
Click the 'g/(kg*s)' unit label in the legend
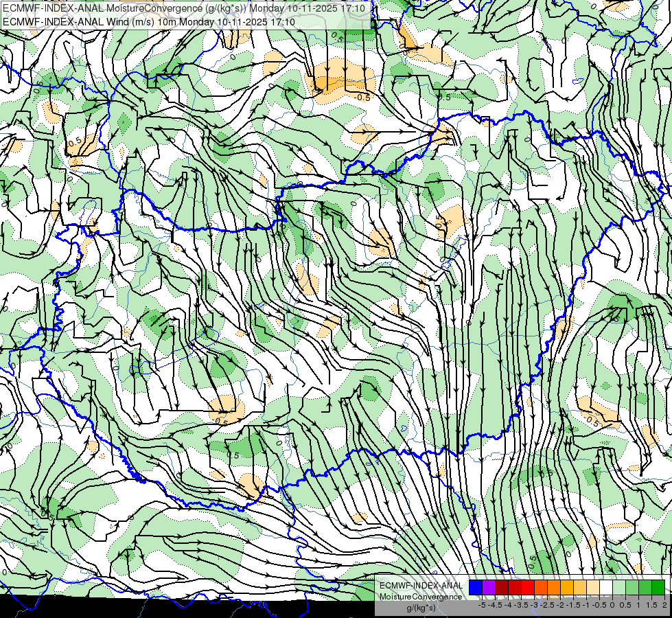pos(421,608)
